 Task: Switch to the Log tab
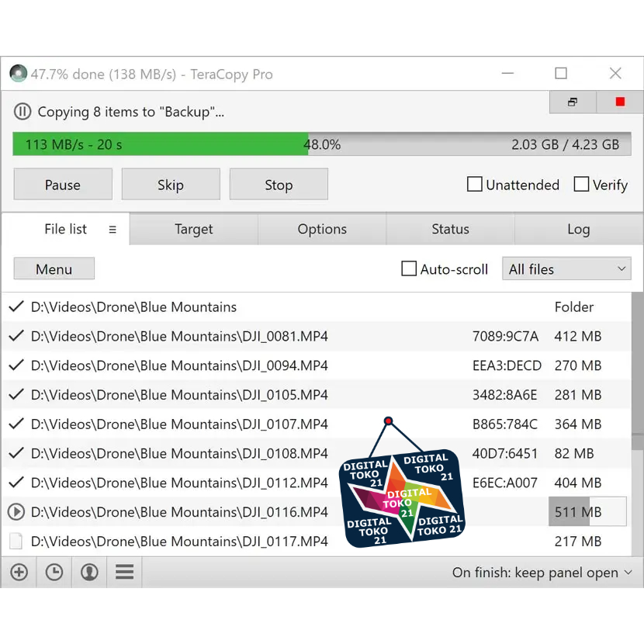tap(579, 229)
